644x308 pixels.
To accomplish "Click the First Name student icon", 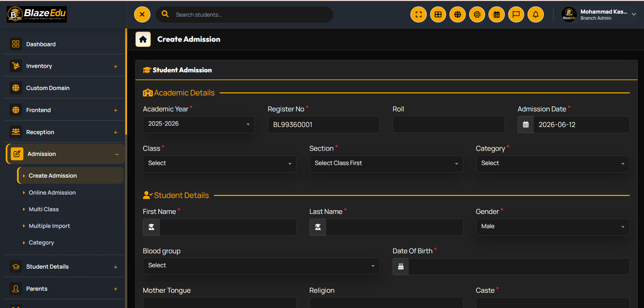I will coord(151,227).
